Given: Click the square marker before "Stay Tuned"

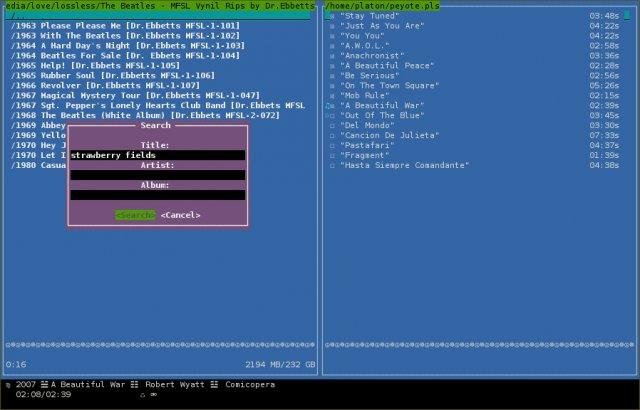Looking at the screenshot, I should pyautogui.click(x=332, y=16).
